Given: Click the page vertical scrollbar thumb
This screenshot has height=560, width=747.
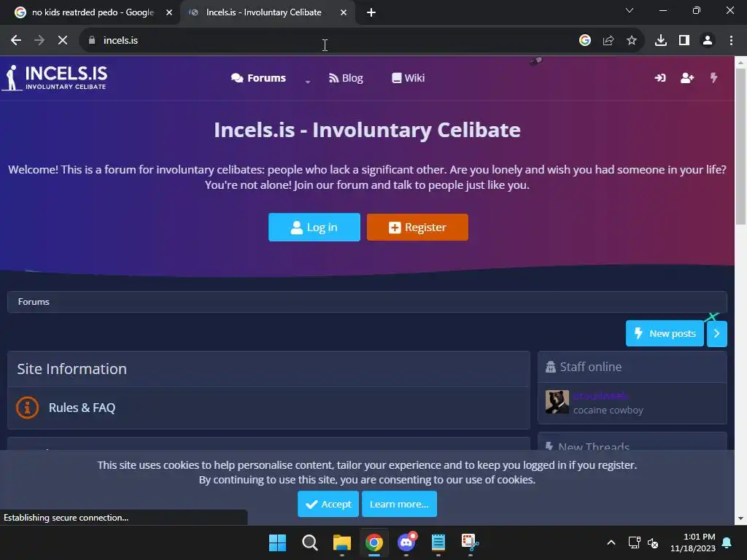Looking at the screenshot, I should 741,146.
